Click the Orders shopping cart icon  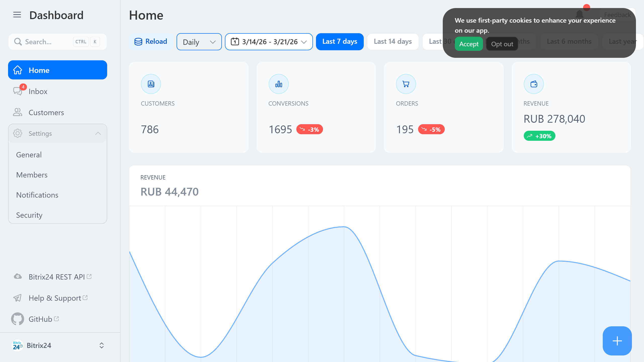pos(406,84)
